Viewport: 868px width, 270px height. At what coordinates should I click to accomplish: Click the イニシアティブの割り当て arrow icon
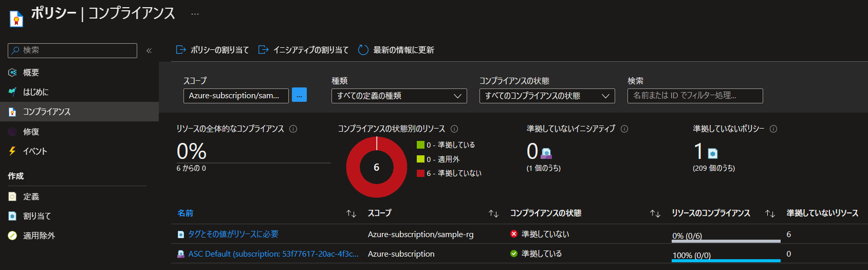264,50
